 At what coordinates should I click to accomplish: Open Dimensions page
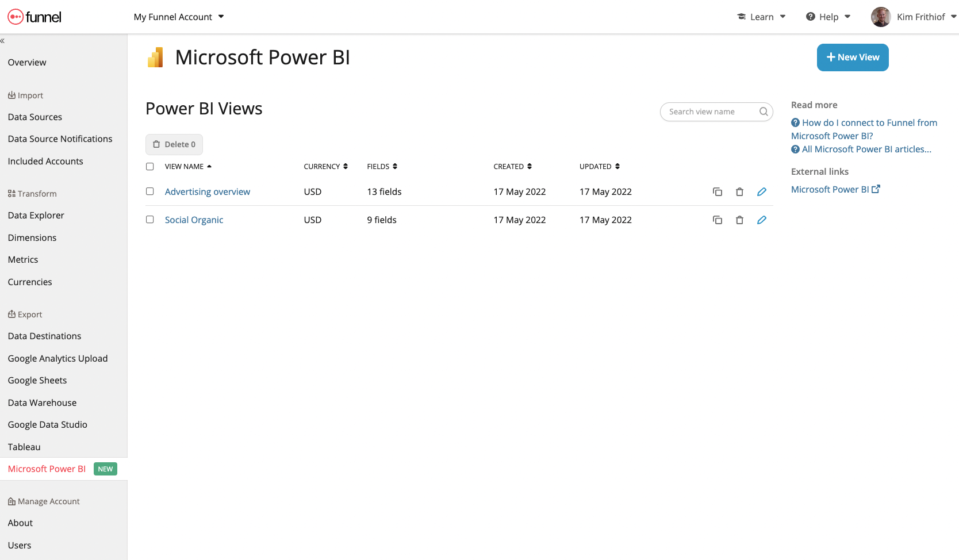coord(32,238)
